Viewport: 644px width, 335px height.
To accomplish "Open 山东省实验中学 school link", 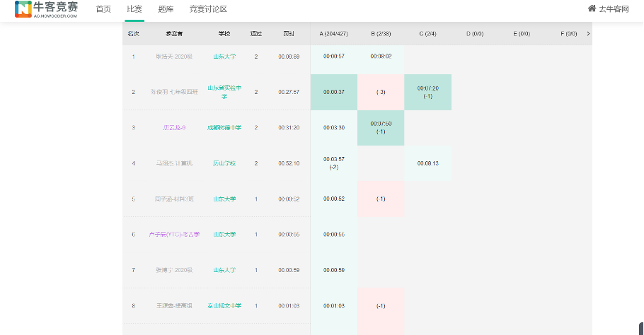I will (x=224, y=92).
